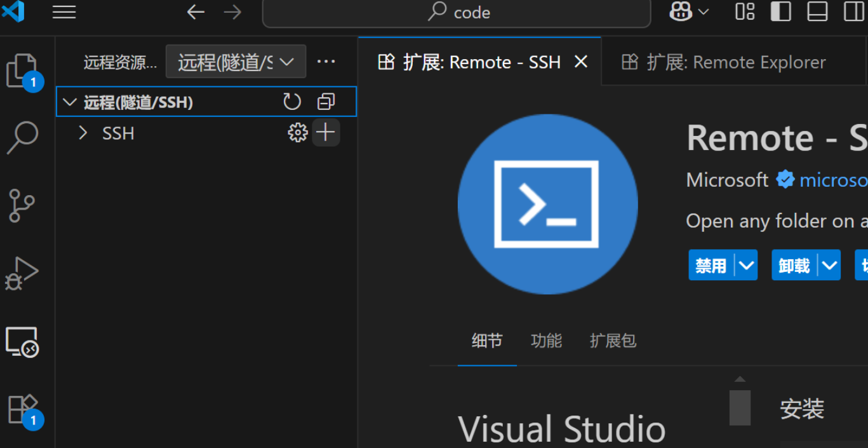Add new SSH remote with plus icon
The height and width of the screenshot is (448, 868).
click(326, 132)
